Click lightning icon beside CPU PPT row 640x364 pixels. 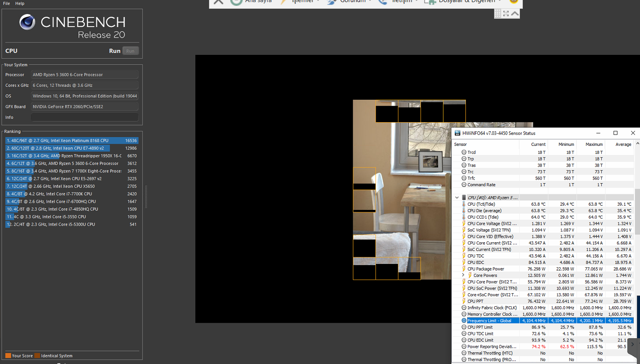tap(464, 301)
